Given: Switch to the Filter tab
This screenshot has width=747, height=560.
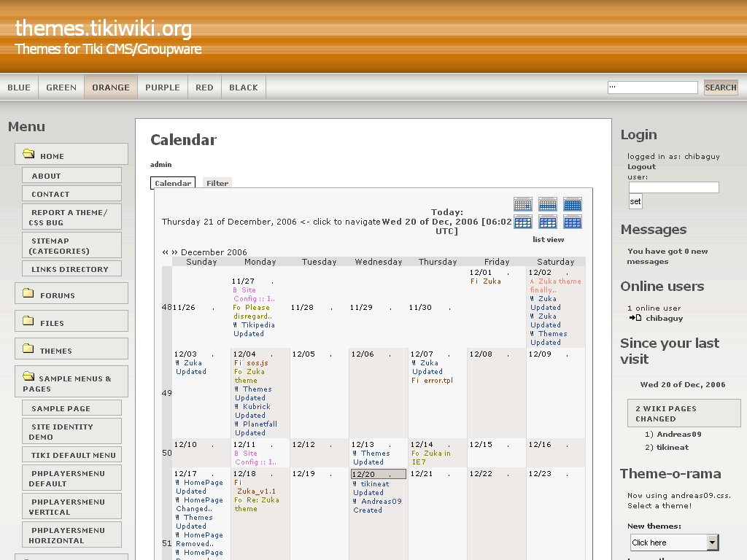Looking at the screenshot, I should [x=217, y=183].
